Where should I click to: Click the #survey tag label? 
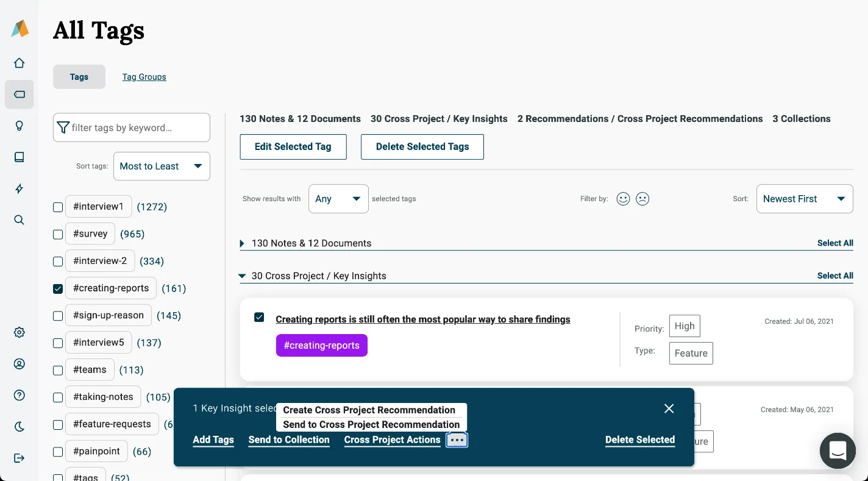(90, 233)
